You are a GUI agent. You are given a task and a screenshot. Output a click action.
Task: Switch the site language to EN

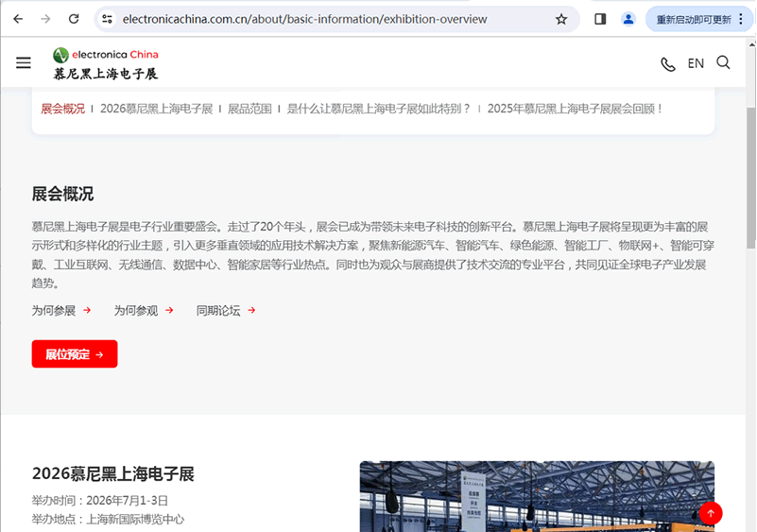[x=696, y=63]
